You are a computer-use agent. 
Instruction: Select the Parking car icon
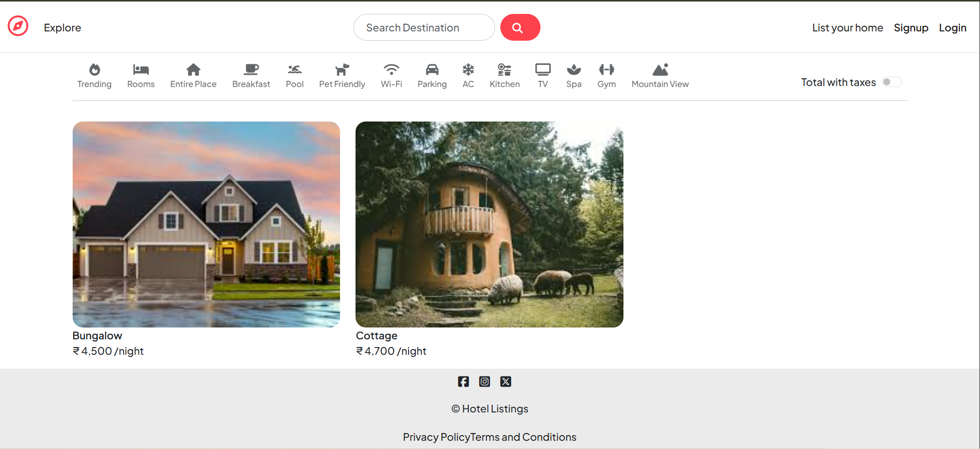point(432,70)
